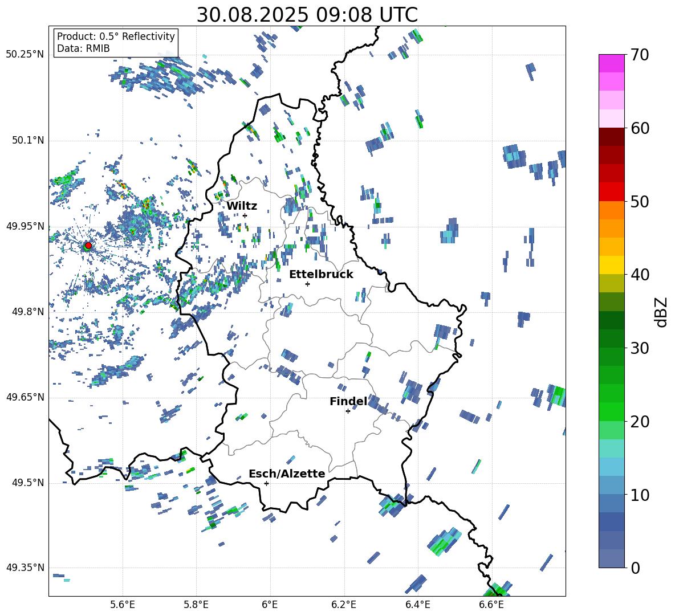The image size is (675, 616).
Task: Click the 20 value on colorbar
Action: (x=640, y=422)
